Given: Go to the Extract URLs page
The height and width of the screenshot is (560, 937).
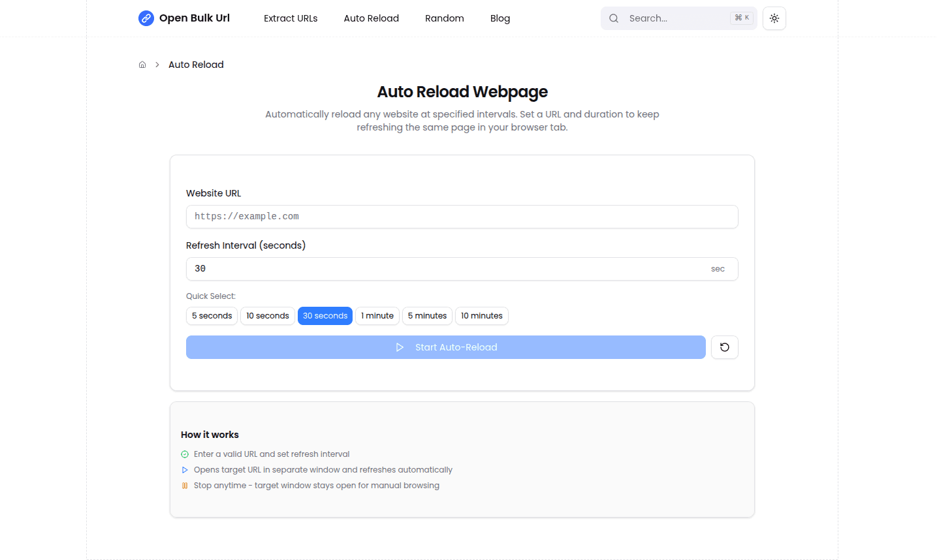Looking at the screenshot, I should (x=291, y=18).
